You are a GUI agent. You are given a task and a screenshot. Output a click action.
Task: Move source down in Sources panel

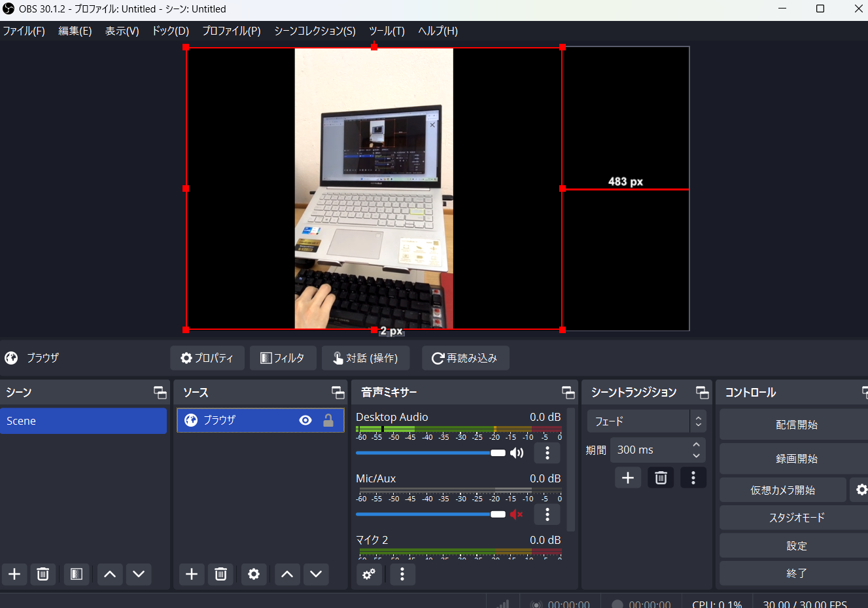tap(316, 574)
